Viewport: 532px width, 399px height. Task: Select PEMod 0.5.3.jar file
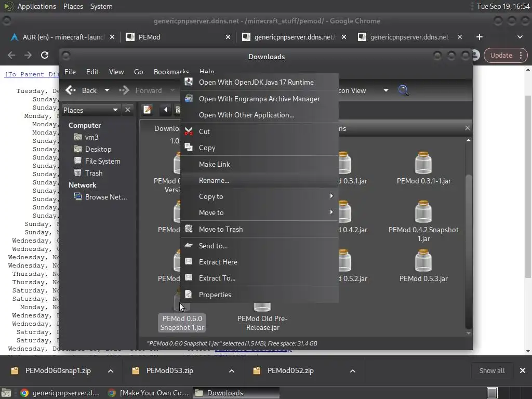click(x=423, y=265)
